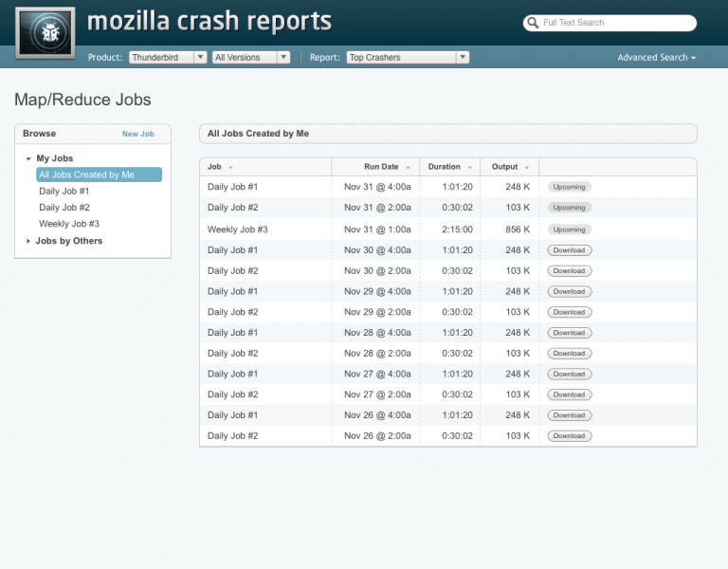
Task: Open the Product dropdown showing Thunderbird
Action: pyautogui.click(x=168, y=57)
